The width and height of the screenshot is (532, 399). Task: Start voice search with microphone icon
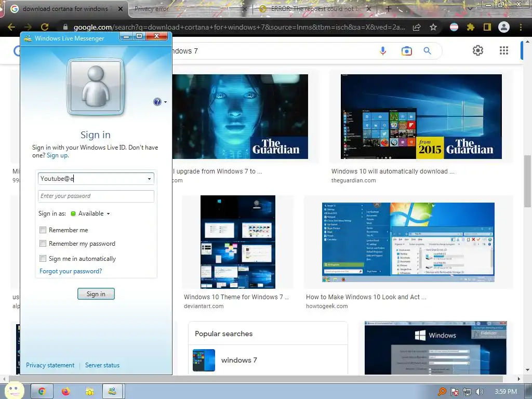click(383, 51)
